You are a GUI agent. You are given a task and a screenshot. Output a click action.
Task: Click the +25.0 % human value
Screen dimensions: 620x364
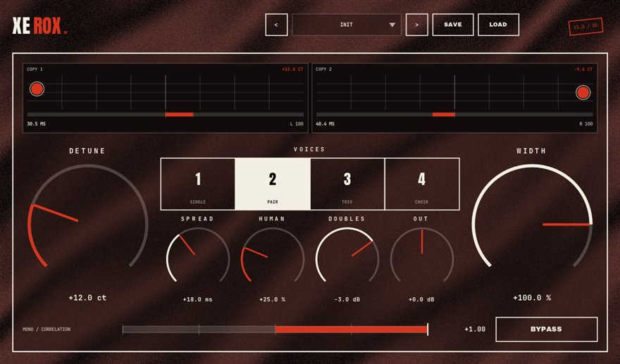pos(273,300)
